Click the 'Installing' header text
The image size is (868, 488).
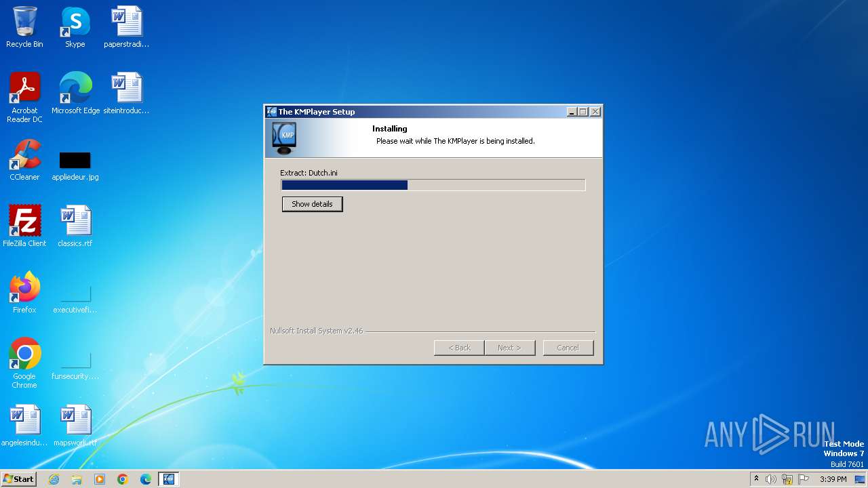click(x=390, y=129)
